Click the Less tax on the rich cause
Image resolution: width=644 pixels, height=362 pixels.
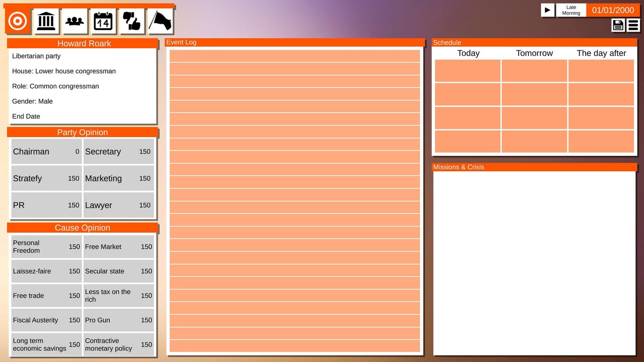(118, 296)
